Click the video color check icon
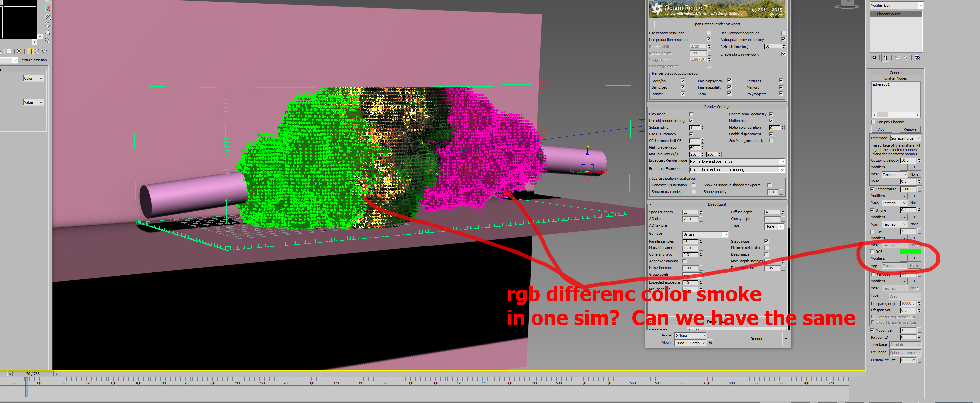 pos(47,8)
